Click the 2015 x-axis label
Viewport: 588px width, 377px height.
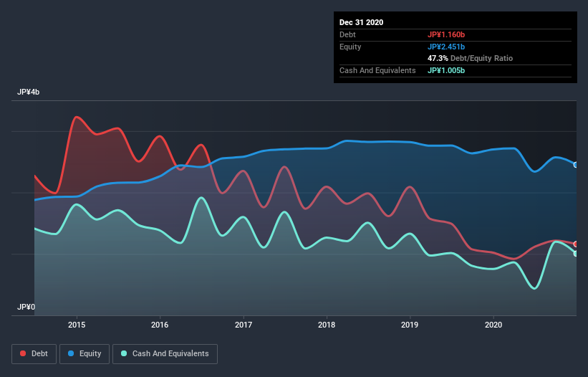(x=77, y=325)
